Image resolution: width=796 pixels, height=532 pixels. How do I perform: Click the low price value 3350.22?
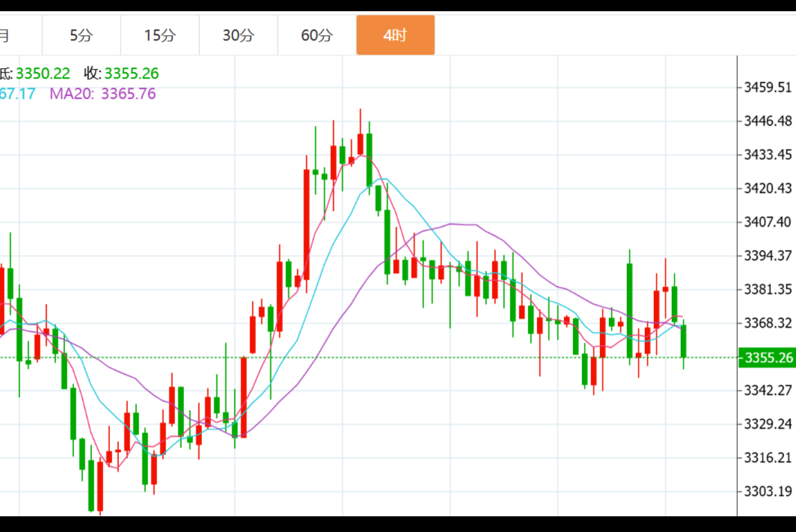click(x=43, y=73)
